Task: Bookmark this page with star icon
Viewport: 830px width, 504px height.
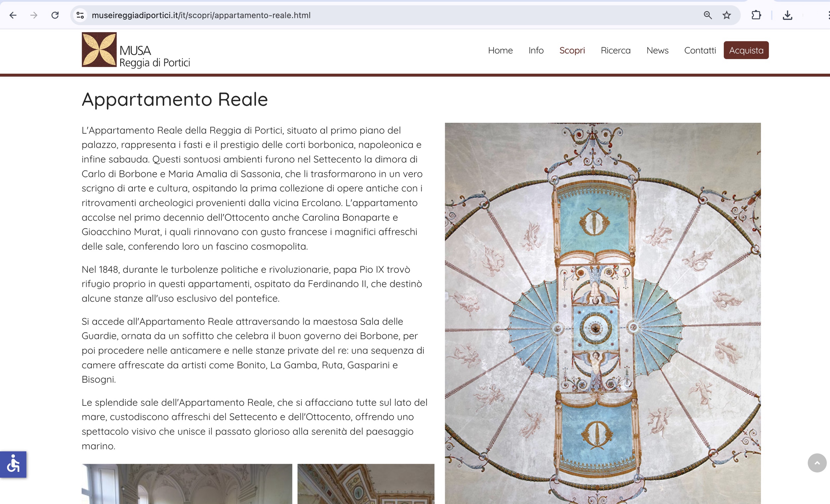Action: 727,15
